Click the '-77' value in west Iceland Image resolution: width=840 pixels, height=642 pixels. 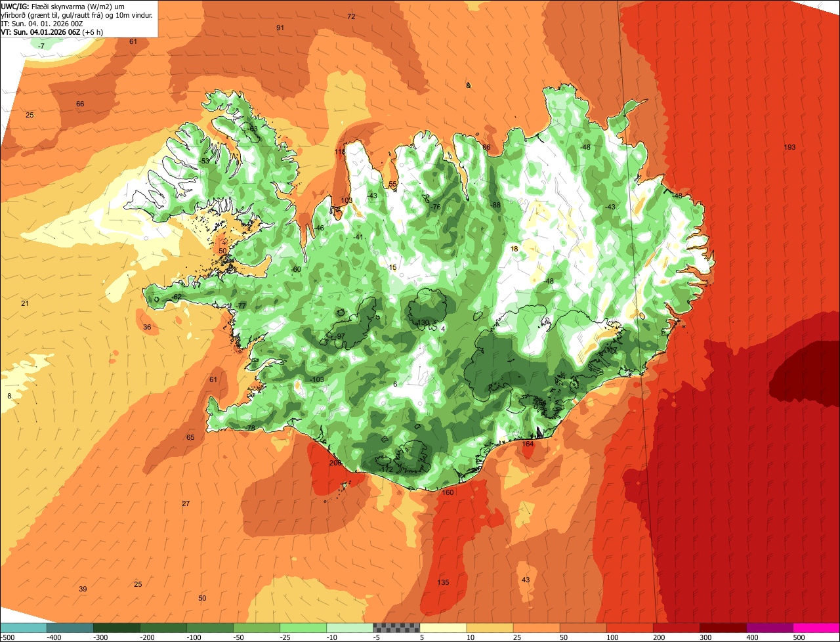[x=241, y=306]
